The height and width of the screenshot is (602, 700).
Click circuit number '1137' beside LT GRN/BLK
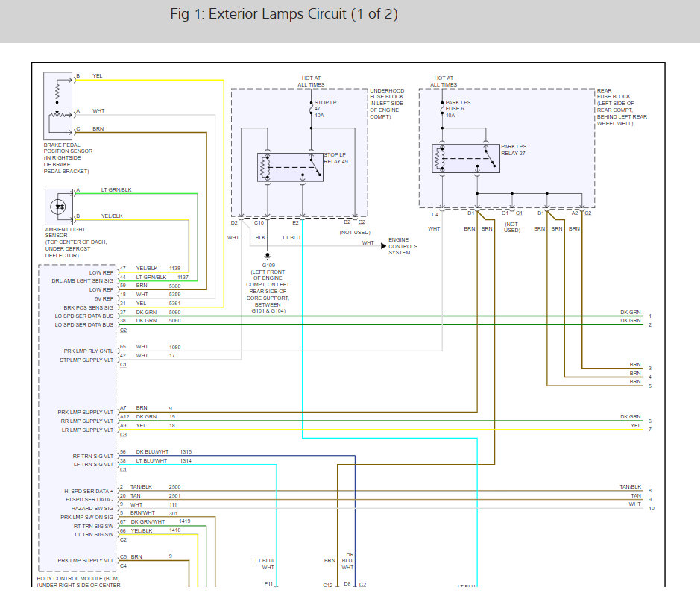(183, 278)
